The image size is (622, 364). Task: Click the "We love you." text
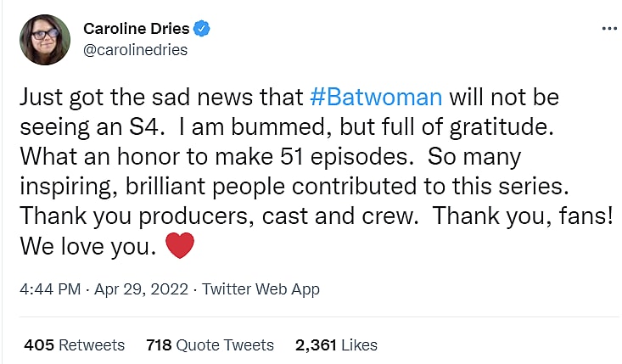click(x=81, y=249)
